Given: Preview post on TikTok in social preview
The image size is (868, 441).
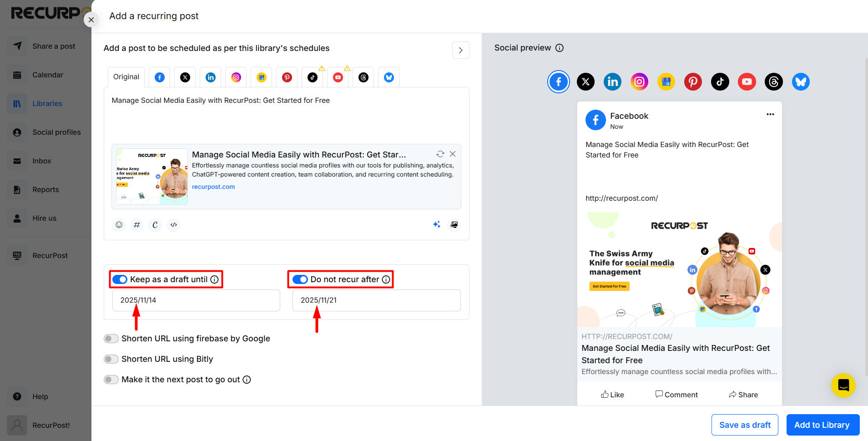Looking at the screenshot, I should coord(720,82).
